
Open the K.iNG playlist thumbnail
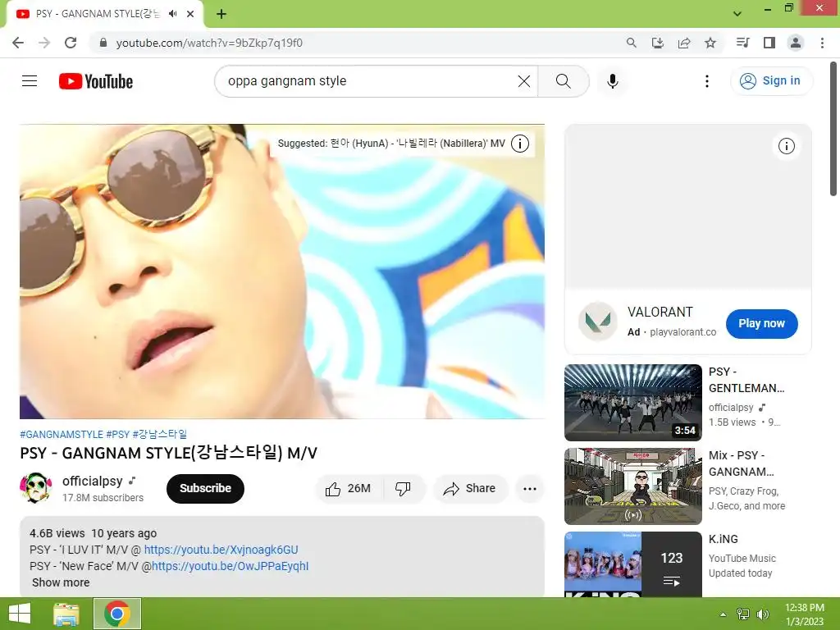tap(632, 564)
